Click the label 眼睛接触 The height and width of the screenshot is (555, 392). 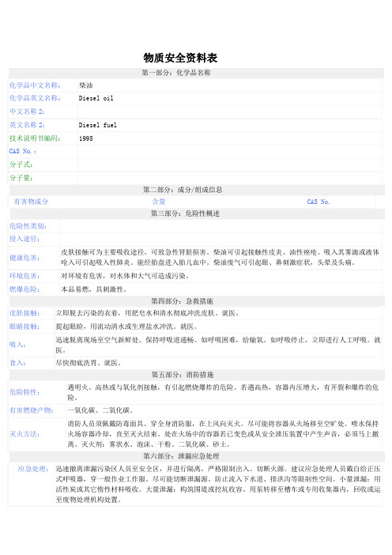[24, 327]
